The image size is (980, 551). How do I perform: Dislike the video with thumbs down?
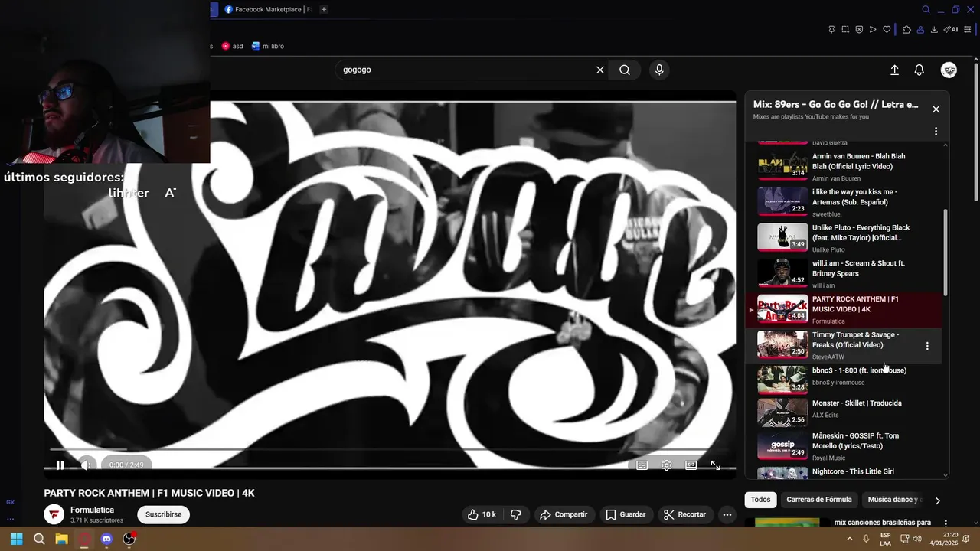pyautogui.click(x=515, y=515)
